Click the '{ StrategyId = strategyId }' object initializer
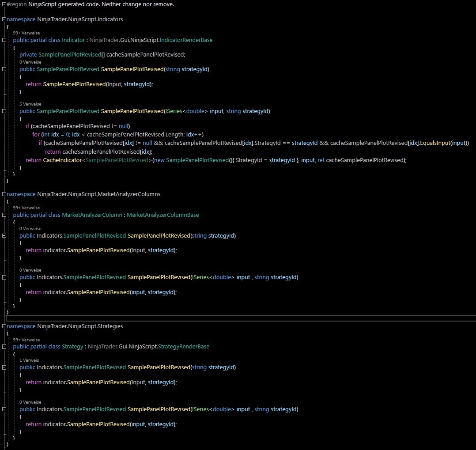Image resolution: width=476 pixels, height=450 pixels. tap(266, 160)
